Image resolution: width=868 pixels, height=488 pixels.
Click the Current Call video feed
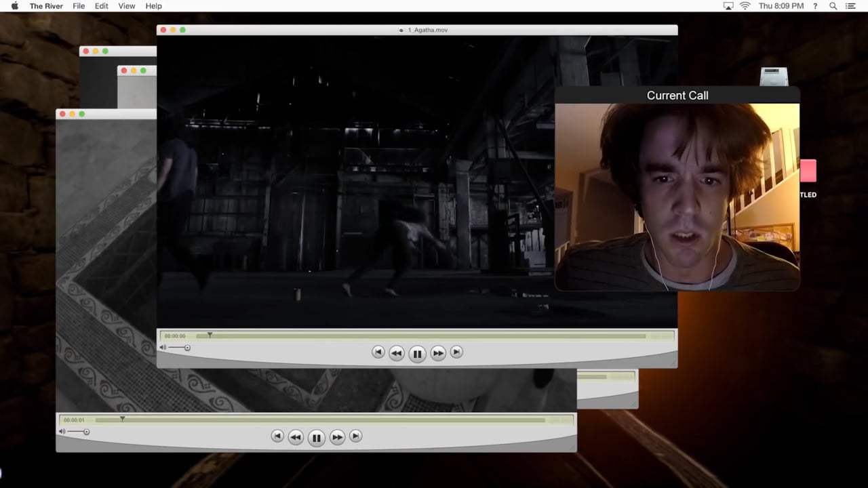click(x=677, y=197)
